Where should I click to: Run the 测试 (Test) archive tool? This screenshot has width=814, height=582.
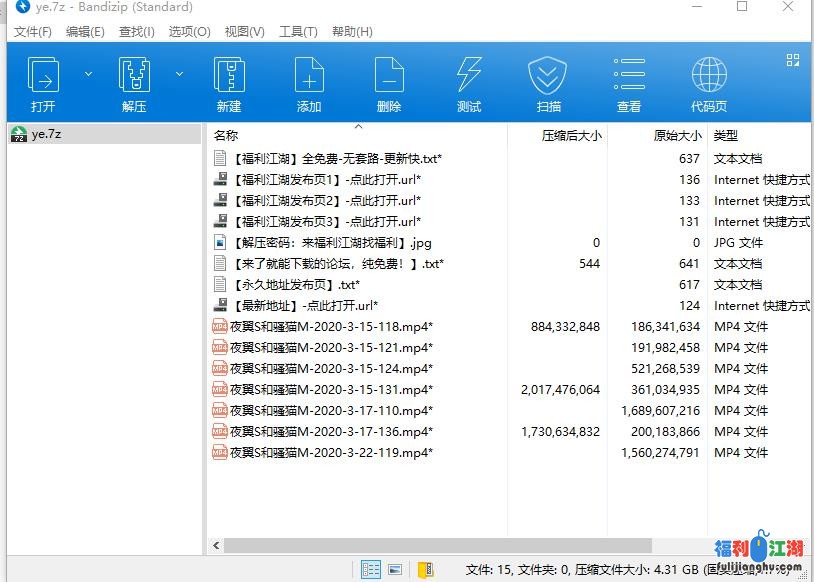[469, 84]
